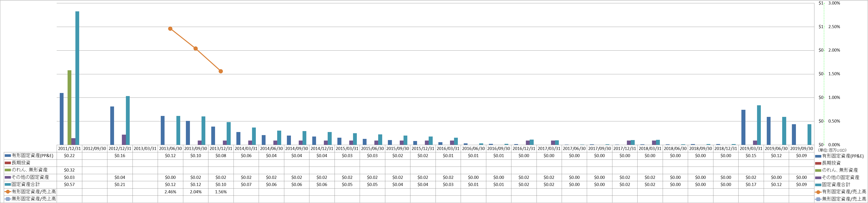Select the 2013/03/31 date column header
Viewport: 868px width, 203px height.
pyautogui.click(x=145, y=149)
